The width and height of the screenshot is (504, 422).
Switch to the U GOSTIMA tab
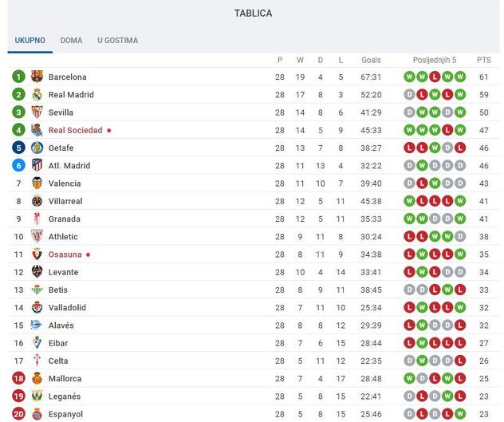coord(117,41)
